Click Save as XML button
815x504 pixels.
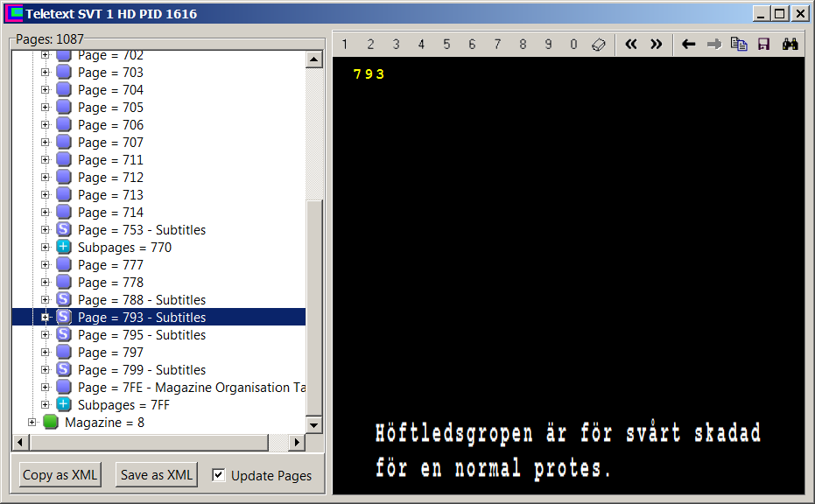pyautogui.click(x=157, y=475)
